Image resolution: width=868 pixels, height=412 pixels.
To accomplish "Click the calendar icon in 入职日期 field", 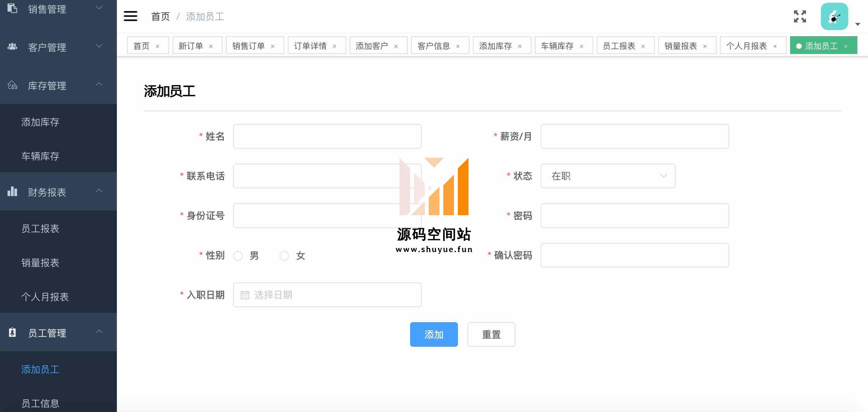I will click(x=245, y=295).
